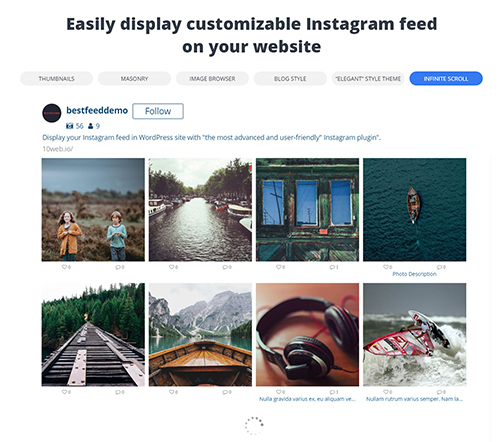
Task: Select the "Elegant" Style Theme tab
Action: (368, 79)
